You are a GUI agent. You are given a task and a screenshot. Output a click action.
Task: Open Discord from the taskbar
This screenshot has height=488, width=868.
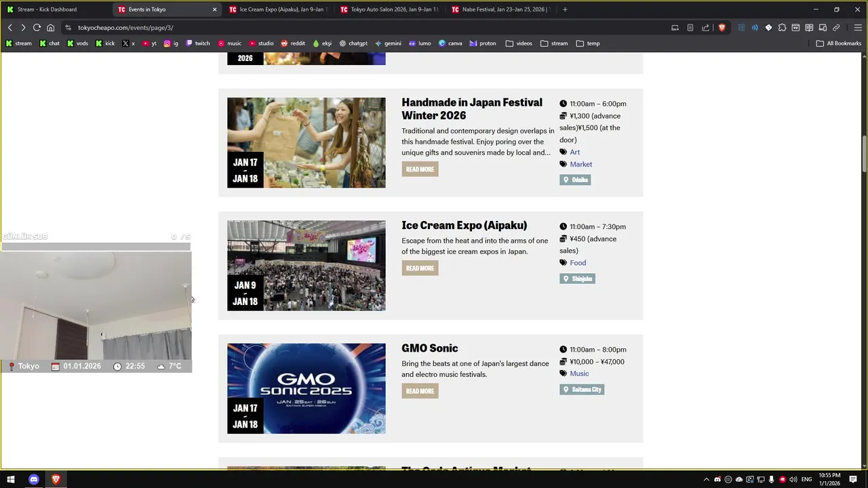(x=34, y=479)
